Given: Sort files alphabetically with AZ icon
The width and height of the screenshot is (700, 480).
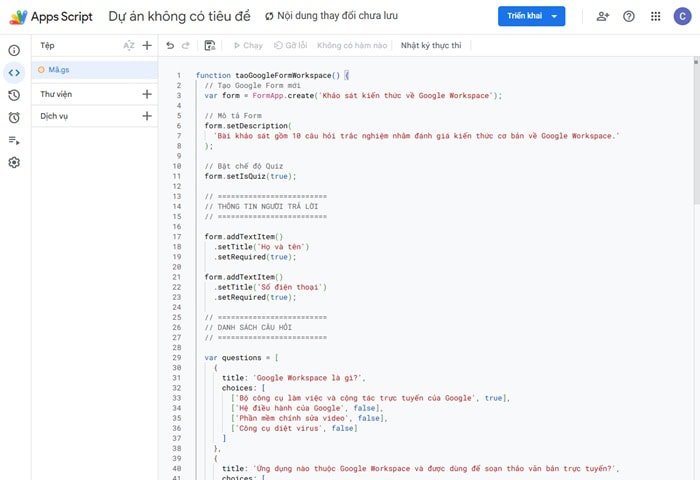Looking at the screenshot, I should (x=129, y=46).
